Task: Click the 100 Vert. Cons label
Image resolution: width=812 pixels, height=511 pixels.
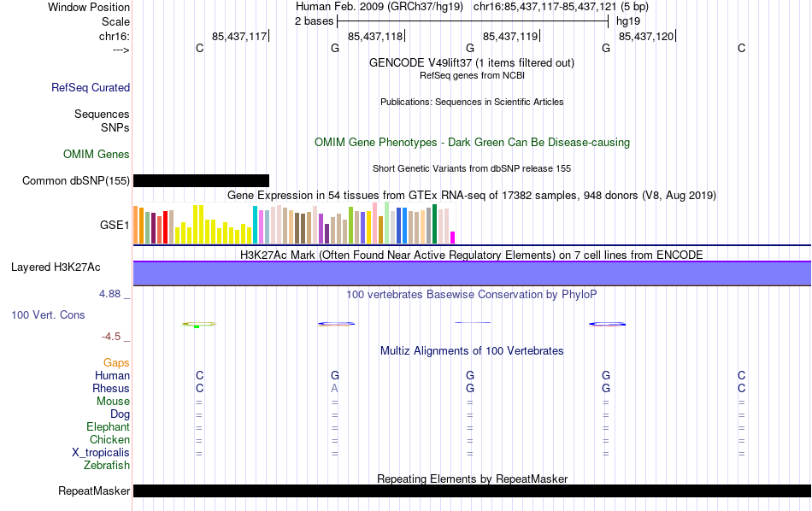Action: click(48, 314)
